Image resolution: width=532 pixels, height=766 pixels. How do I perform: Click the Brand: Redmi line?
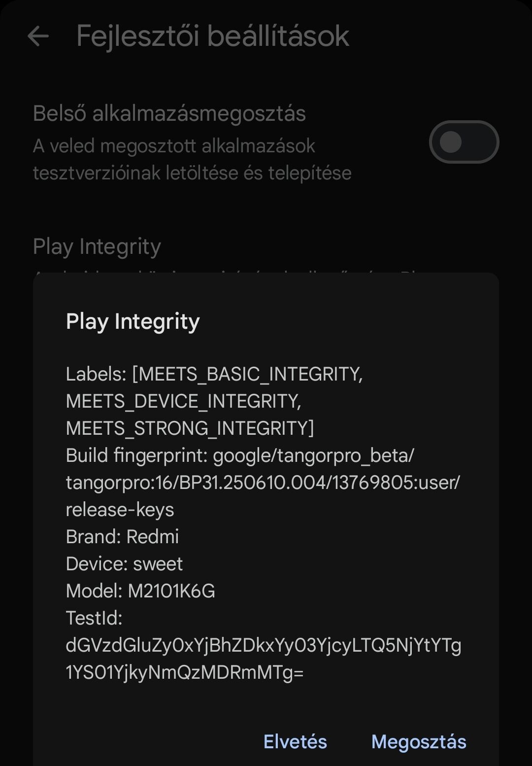[122, 537]
